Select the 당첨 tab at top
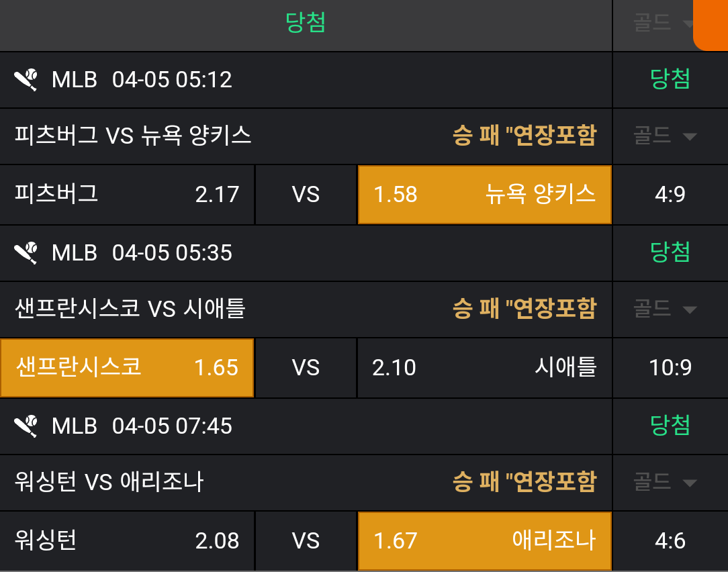 click(x=306, y=23)
